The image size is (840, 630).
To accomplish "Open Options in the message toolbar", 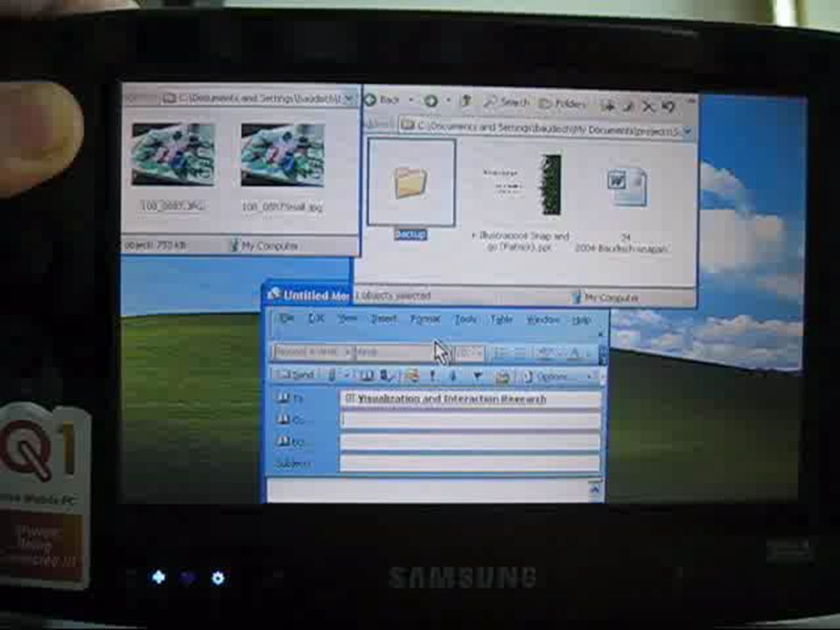I will (x=546, y=377).
